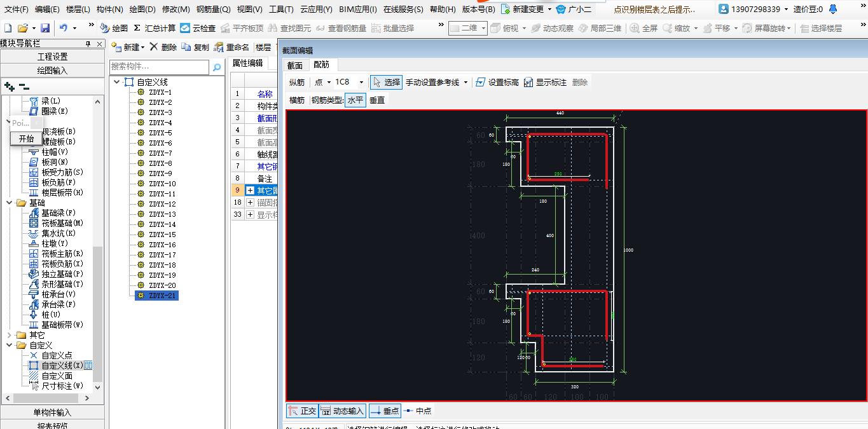Click 新建 in component list toolbar
The image size is (868, 429).
click(x=128, y=47)
